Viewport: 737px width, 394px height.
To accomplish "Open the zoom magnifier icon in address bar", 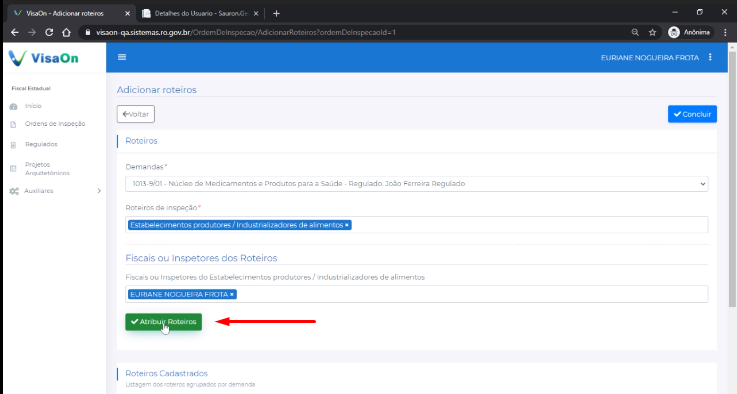I will 635,32.
